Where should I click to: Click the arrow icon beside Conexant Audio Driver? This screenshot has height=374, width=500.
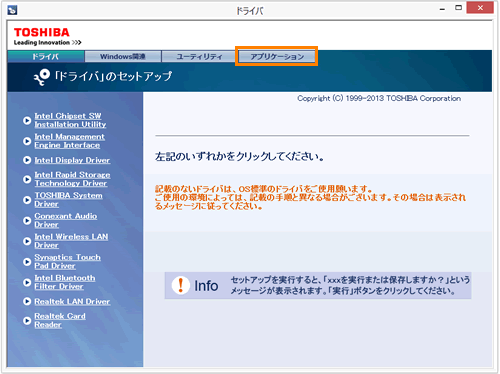pyautogui.click(x=27, y=220)
